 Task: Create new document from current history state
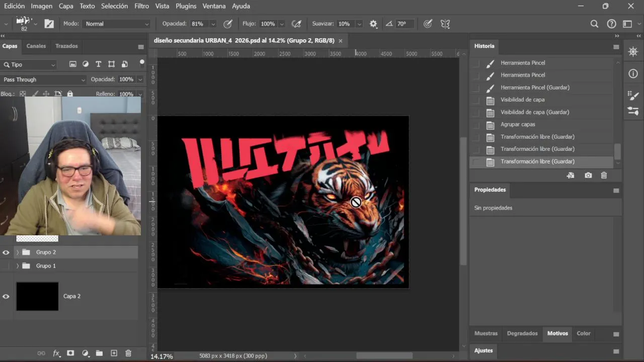coord(570,175)
